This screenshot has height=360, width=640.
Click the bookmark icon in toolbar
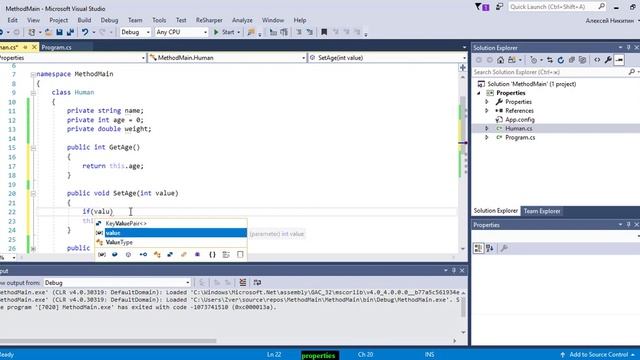[x=324, y=32]
